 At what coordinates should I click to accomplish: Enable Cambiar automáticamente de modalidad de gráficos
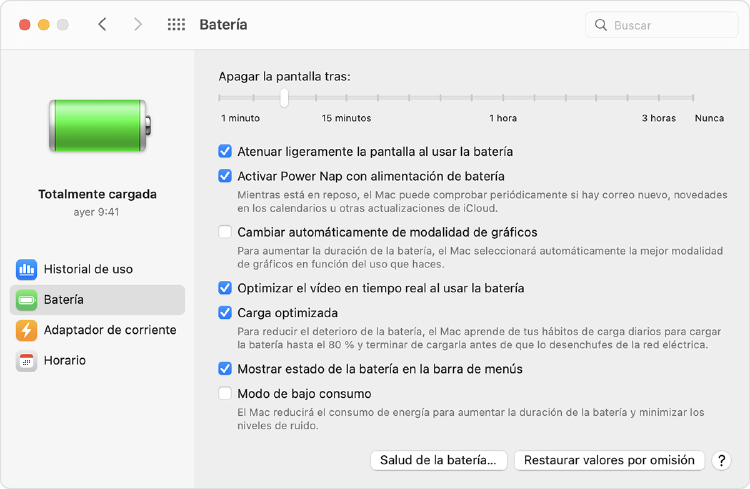coord(225,232)
